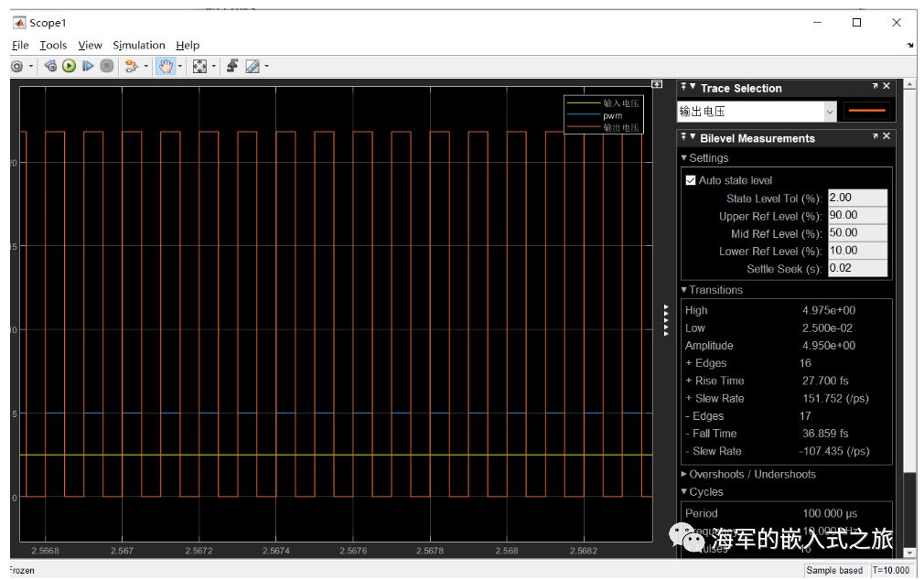The image size is (924, 580).
Task: Open the scope configuration gear icon
Action: [16, 66]
